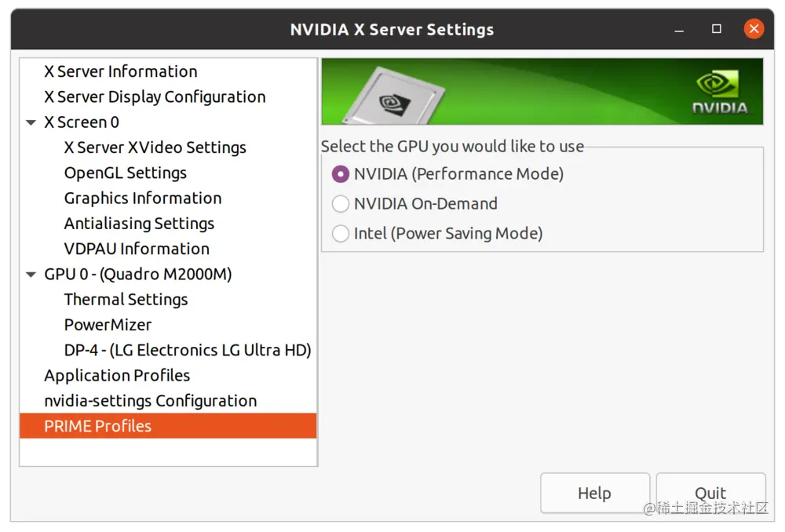
Task: View VDPAU Information
Action: click(137, 249)
